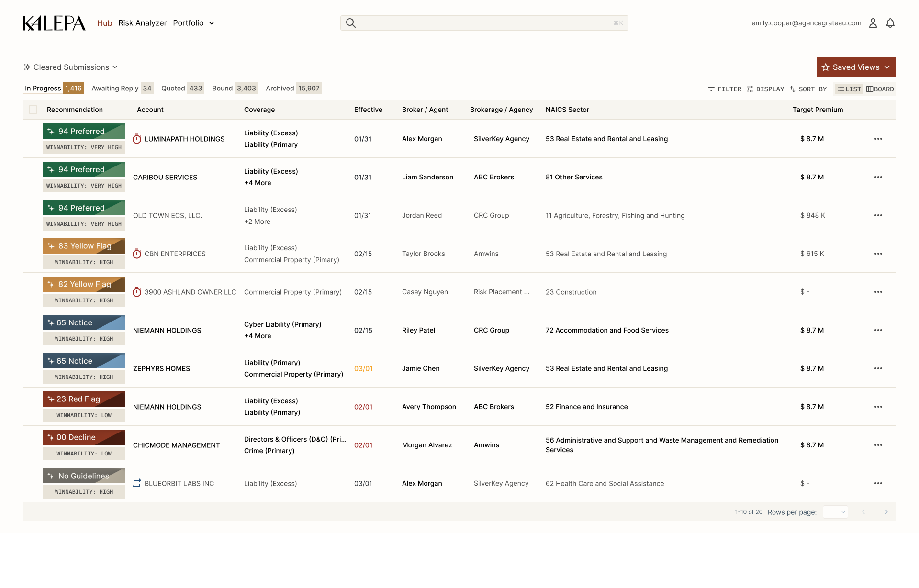Click the email emily.cooper@agencegrateau.com
The width and height of the screenshot is (919, 588).
tap(806, 23)
